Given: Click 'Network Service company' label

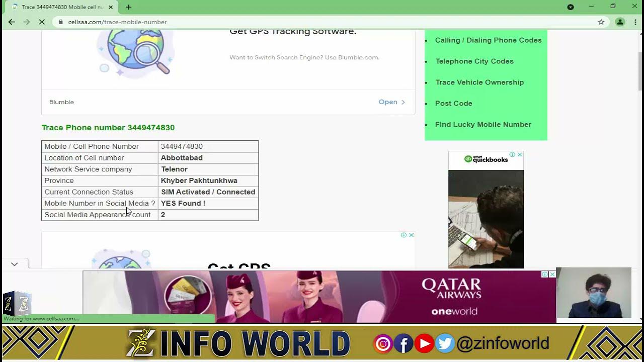Looking at the screenshot, I should (x=88, y=169).
